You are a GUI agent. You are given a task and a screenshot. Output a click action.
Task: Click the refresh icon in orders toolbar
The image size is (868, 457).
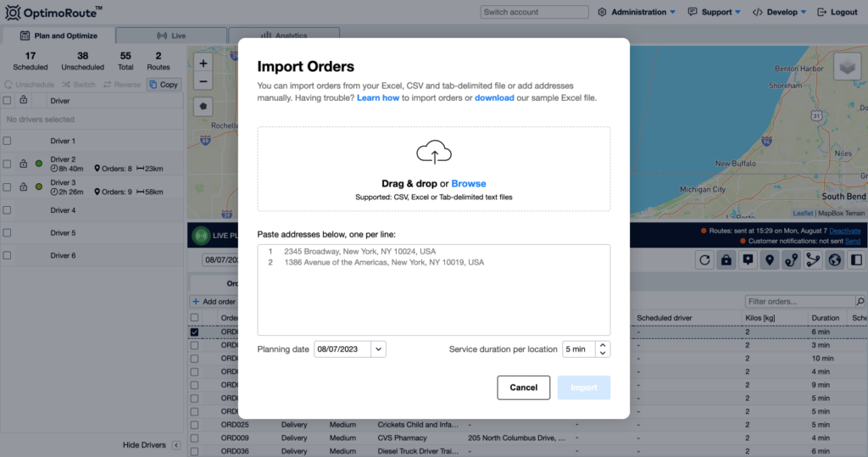(704, 260)
